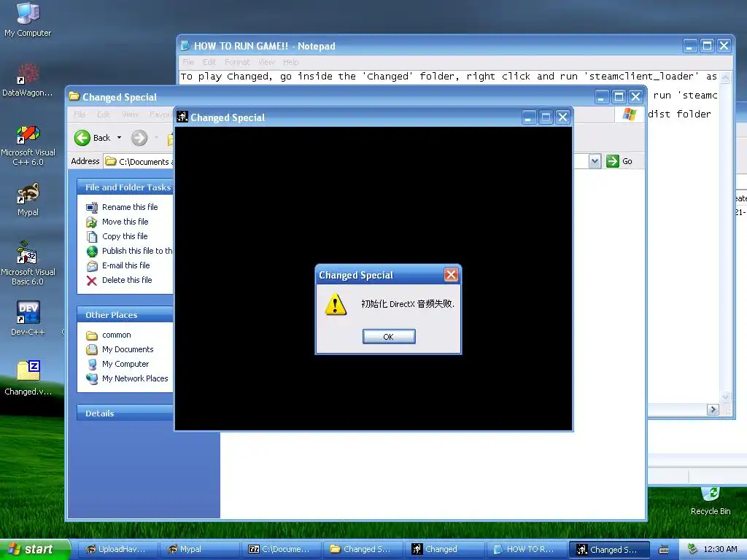The image size is (747, 560).
Task: Click Move this file task
Action: [125, 222]
